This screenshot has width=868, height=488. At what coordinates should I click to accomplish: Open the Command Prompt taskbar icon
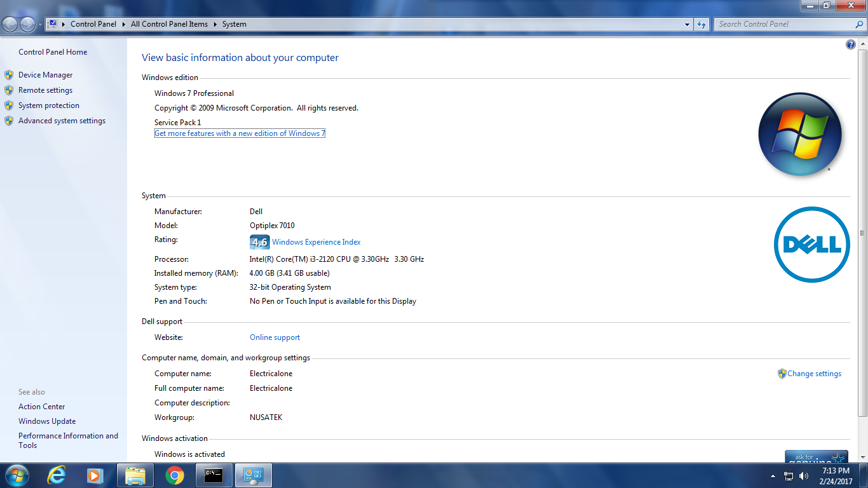pyautogui.click(x=214, y=475)
